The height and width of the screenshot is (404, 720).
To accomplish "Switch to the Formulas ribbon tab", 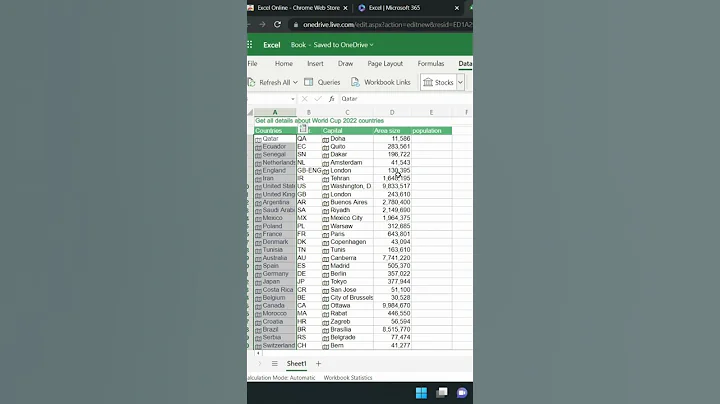I will point(431,63).
